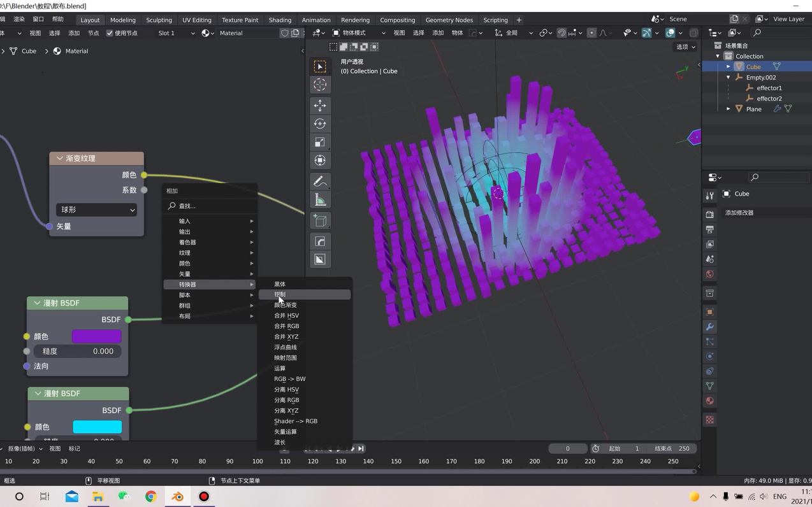Click the 糙度 0.000 slider
This screenshot has height=507, width=812.
coord(77,351)
